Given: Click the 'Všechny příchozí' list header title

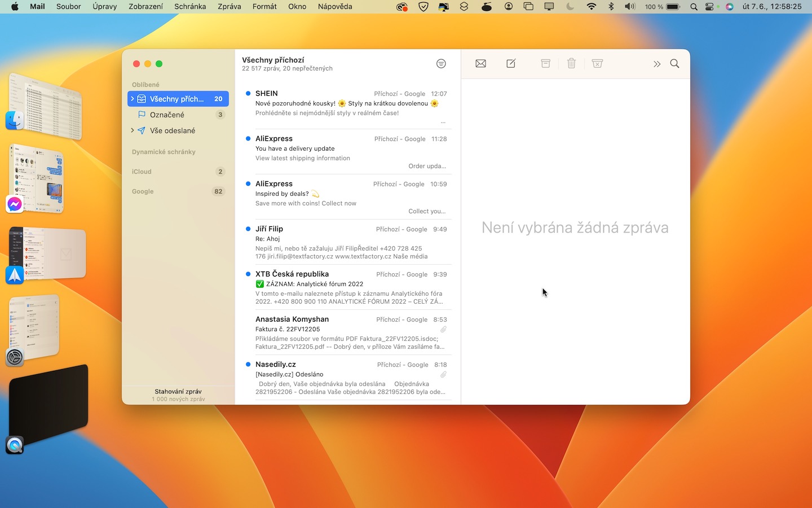Looking at the screenshot, I should click(273, 60).
